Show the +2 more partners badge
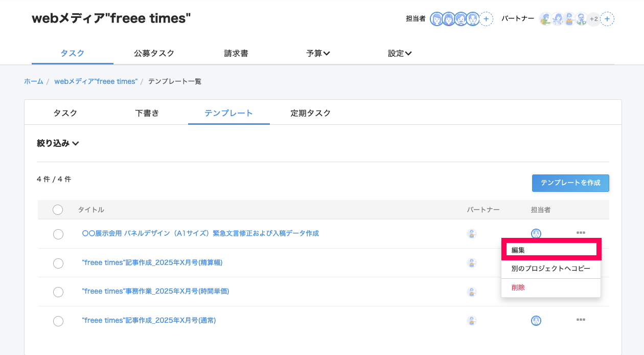 tap(593, 19)
